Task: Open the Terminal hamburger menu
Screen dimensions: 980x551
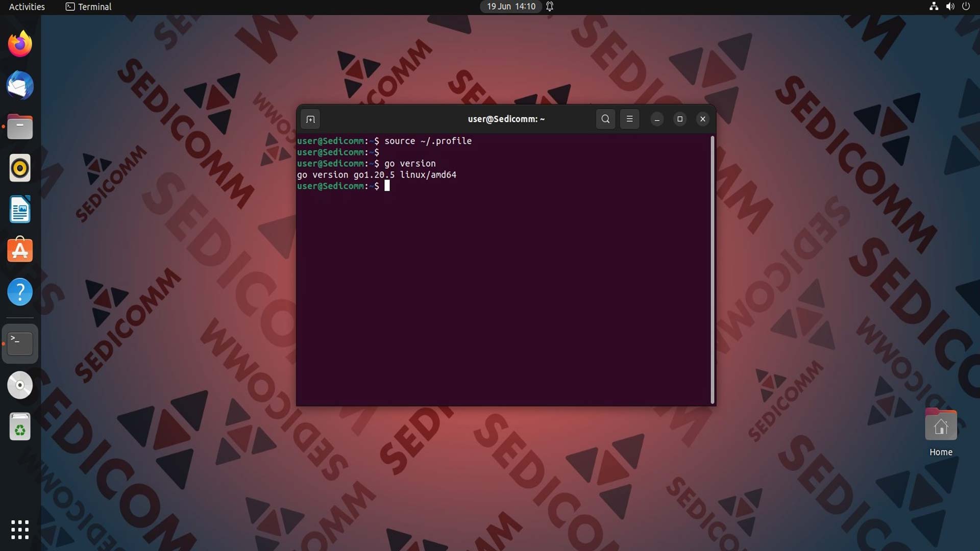Action: (629, 119)
